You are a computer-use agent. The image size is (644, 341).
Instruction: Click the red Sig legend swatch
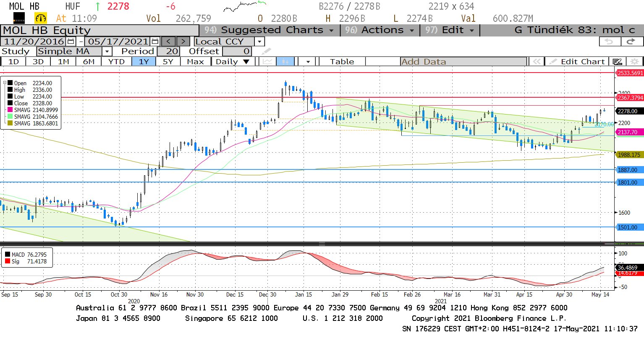coord(8,261)
